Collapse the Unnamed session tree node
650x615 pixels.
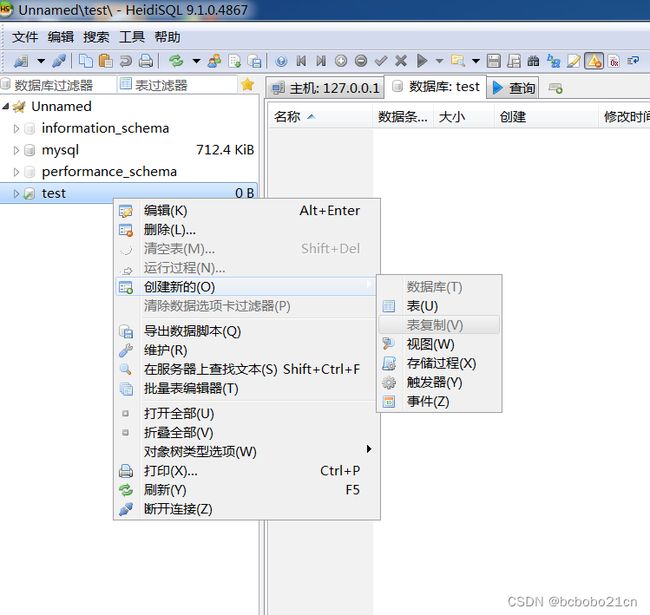[x=5, y=107]
